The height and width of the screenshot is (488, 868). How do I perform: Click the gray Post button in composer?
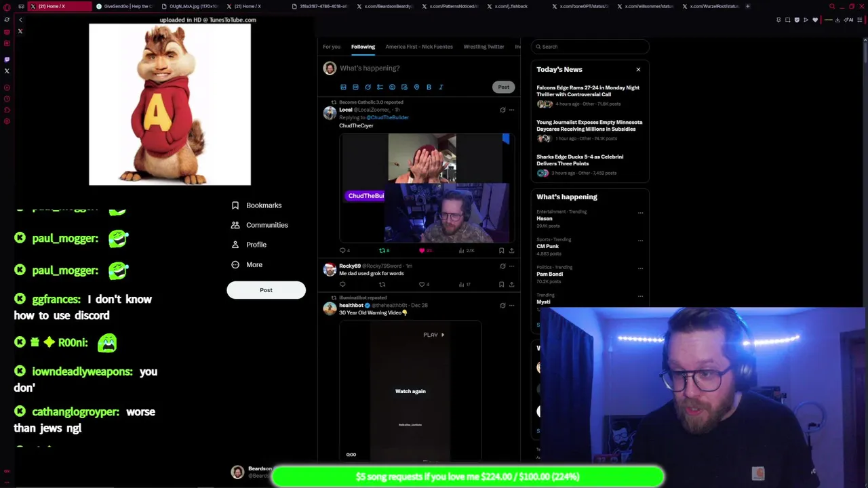pos(503,87)
